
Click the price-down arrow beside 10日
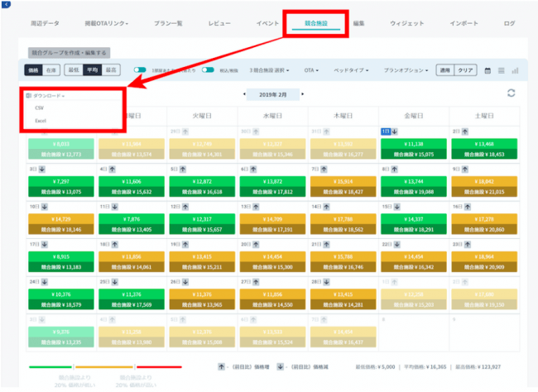(45, 207)
